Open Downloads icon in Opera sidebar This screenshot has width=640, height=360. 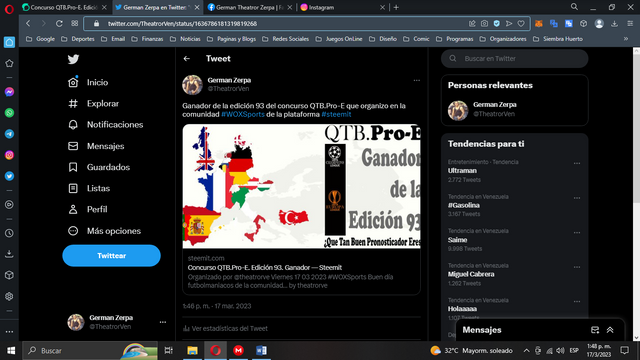tap(9, 254)
